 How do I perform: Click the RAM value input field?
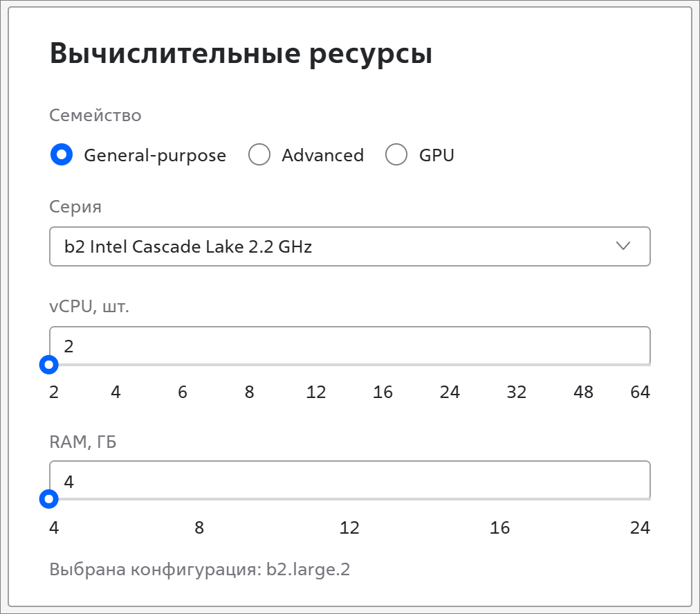(349, 480)
